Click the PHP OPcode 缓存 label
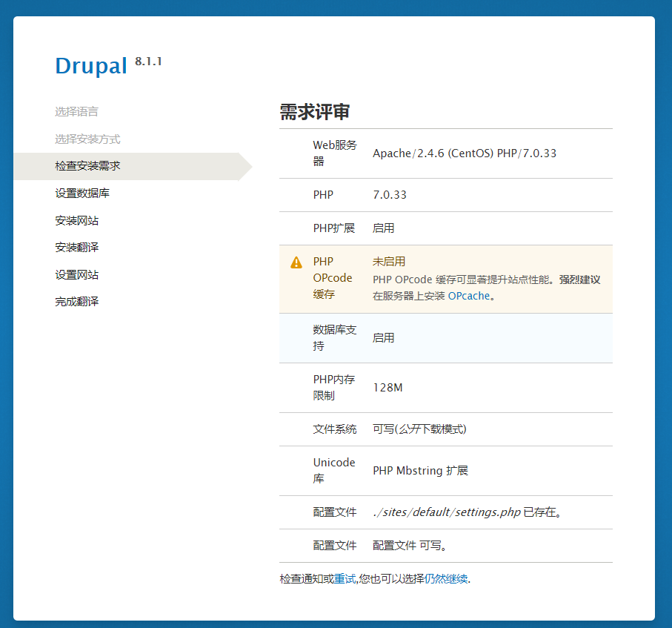This screenshot has height=628, width=672. pos(333,278)
